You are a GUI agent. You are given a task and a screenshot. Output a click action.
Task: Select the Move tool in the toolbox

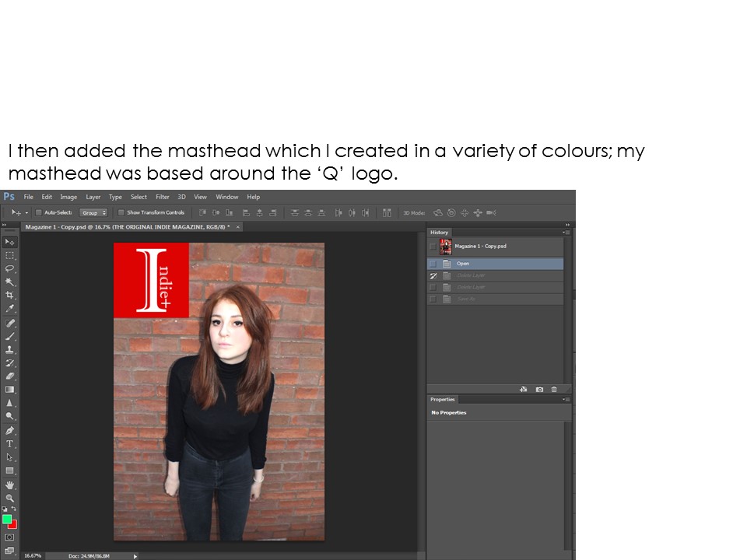click(9, 242)
